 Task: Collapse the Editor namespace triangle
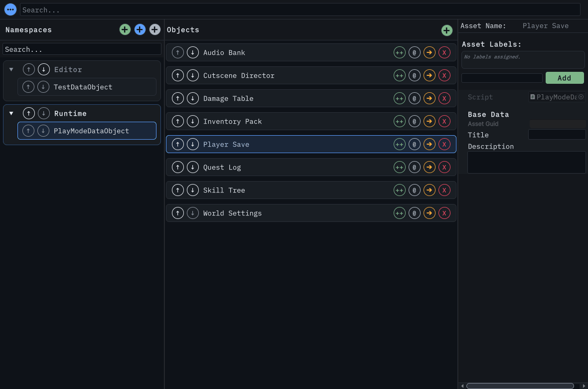click(11, 69)
